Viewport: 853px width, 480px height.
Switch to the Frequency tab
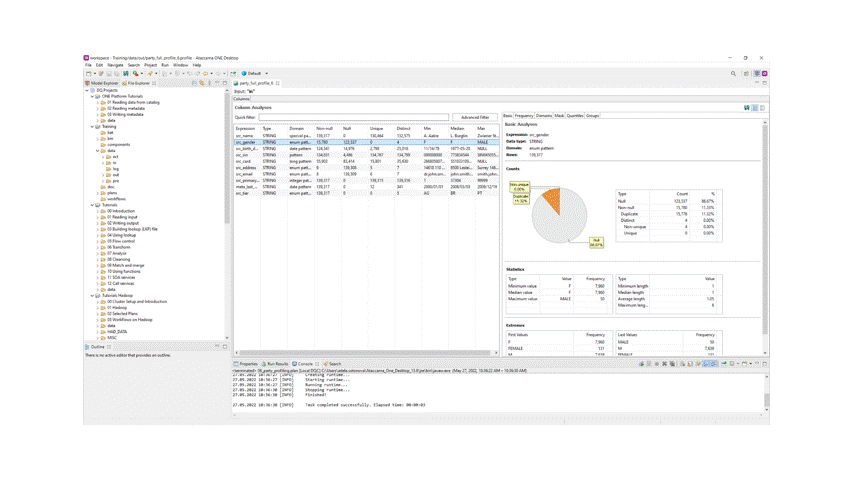(524, 115)
